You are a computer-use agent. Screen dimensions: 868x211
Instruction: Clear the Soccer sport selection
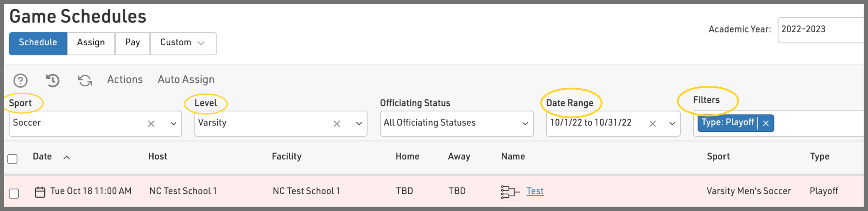point(151,124)
